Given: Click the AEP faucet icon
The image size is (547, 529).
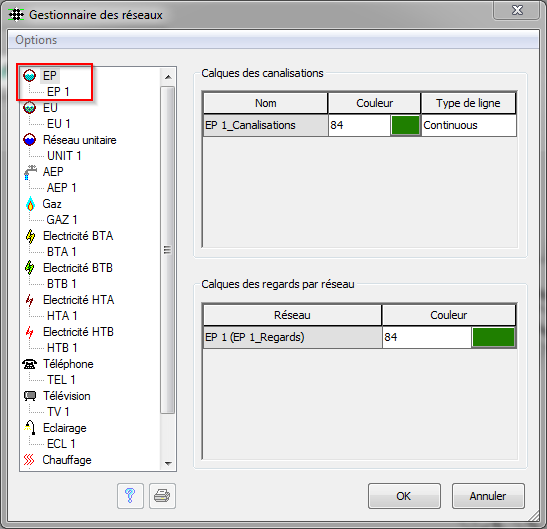Looking at the screenshot, I should pyautogui.click(x=30, y=172).
